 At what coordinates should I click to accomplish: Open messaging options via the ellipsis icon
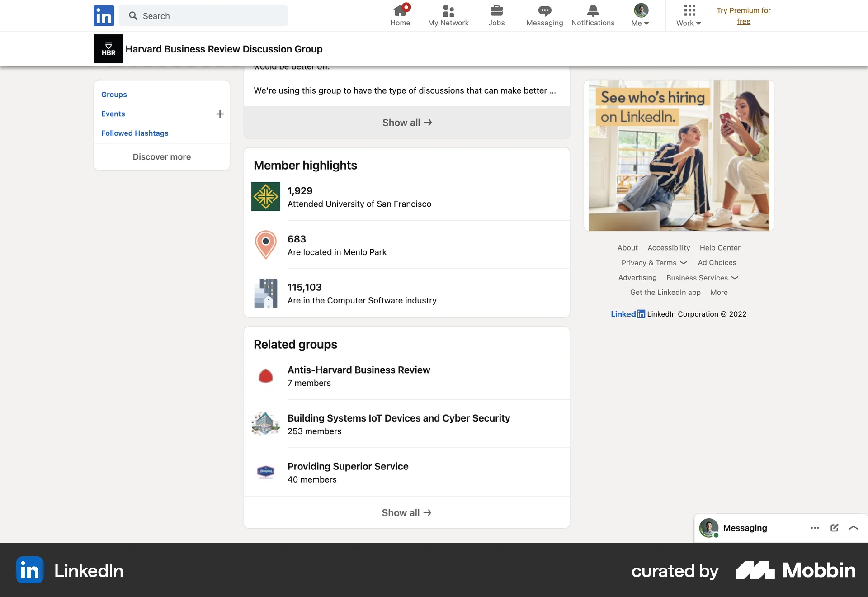pyautogui.click(x=815, y=528)
